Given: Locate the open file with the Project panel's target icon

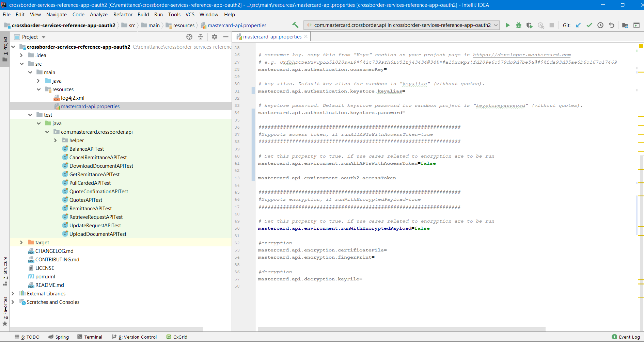Looking at the screenshot, I should click(189, 37).
